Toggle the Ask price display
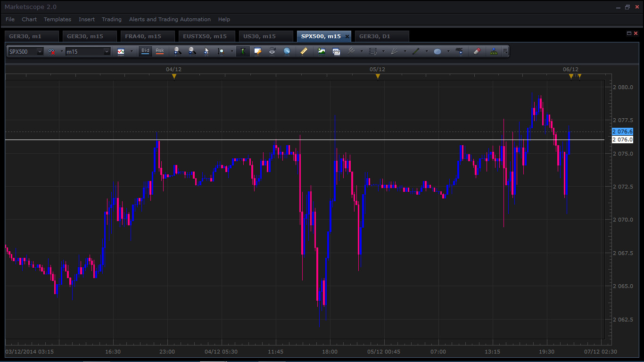The width and height of the screenshot is (644, 362). coord(160,51)
